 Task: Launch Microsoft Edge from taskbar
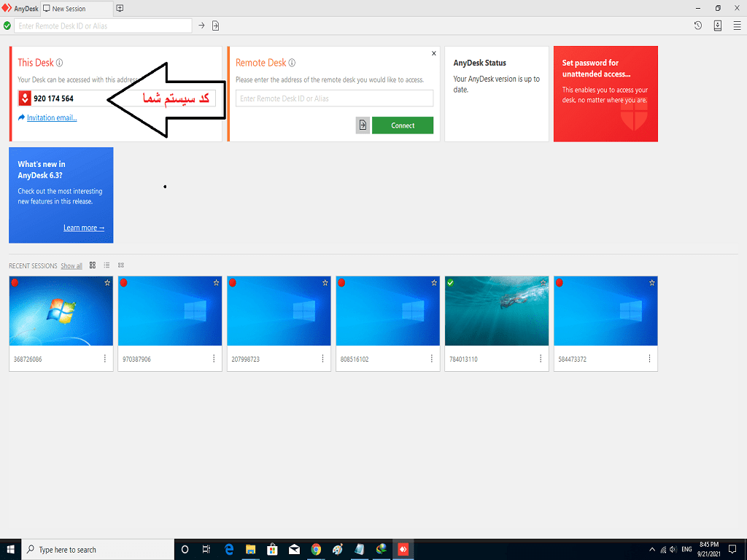click(228, 550)
